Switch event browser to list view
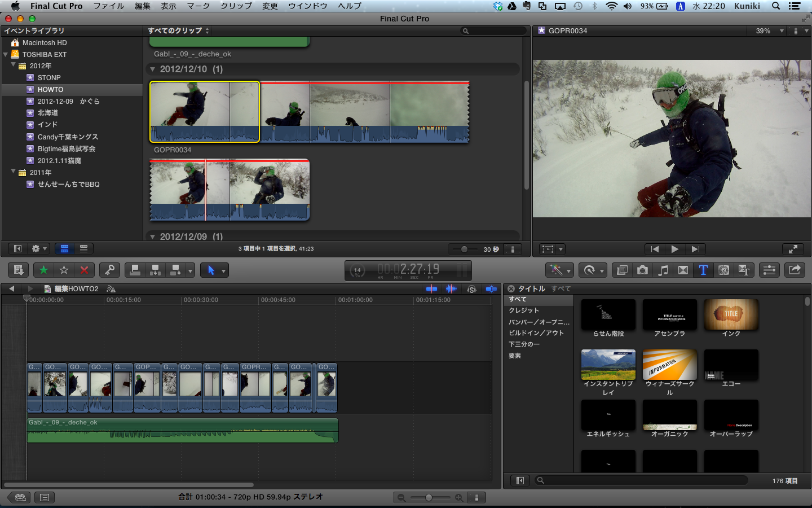 (x=83, y=248)
